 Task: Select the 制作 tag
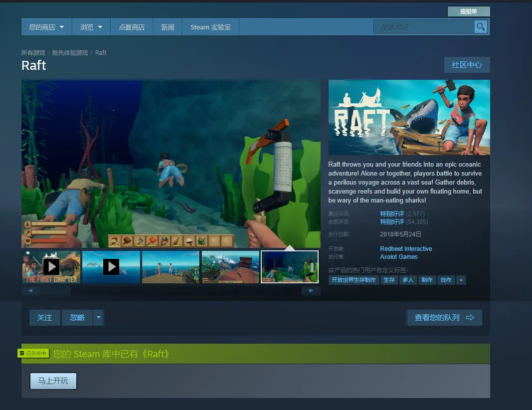(427, 280)
